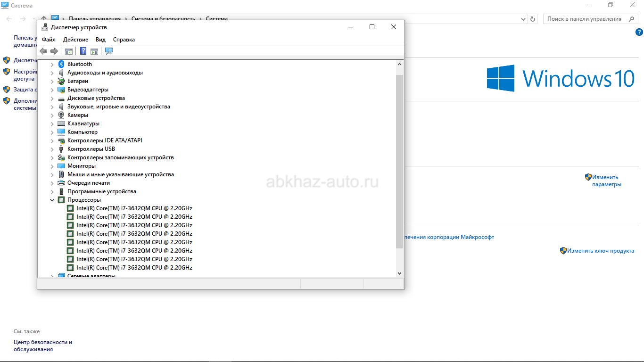Expand the Контроллеры USB category
The height and width of the screenshot is (362, 644).
pos(52,149)
